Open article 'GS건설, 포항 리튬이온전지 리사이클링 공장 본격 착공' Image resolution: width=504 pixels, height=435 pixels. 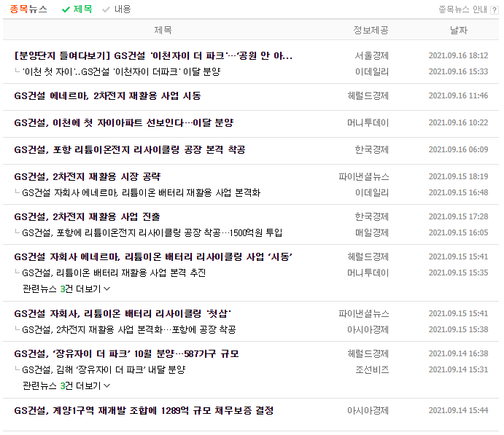pyautogui.click(x=130, y=149)
